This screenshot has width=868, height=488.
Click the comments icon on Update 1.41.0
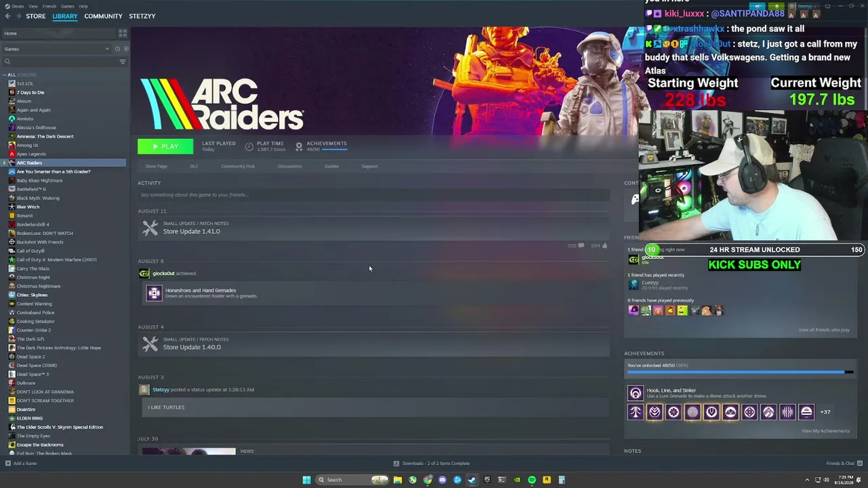pyautogui.click(x=581, y=246)
